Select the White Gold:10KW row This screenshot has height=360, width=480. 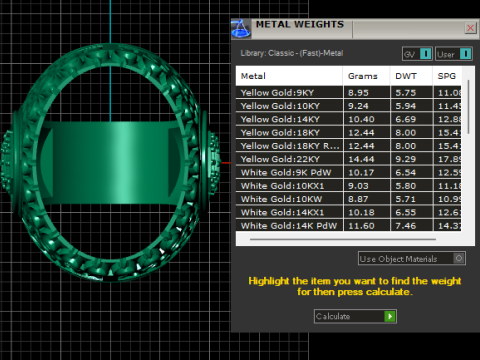tap(349, 199)
